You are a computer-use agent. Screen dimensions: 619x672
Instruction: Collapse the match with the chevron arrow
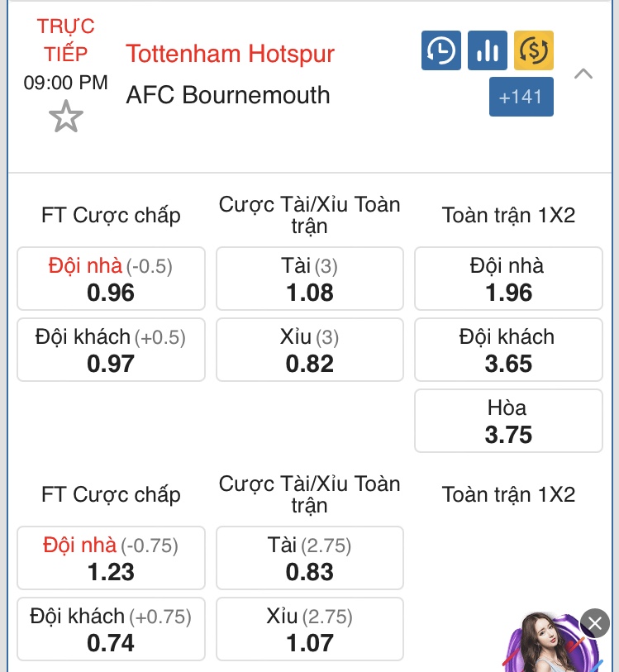(583, 74)
